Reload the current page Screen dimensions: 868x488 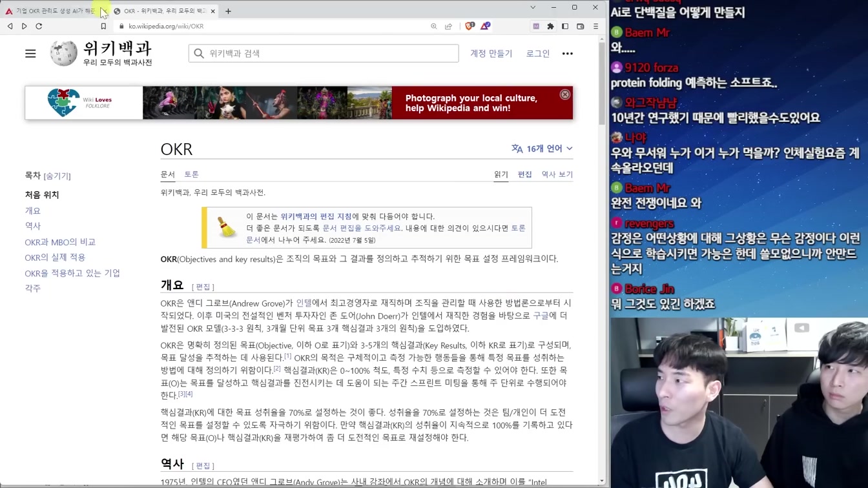pyautogui.click(x=39, y=26)
